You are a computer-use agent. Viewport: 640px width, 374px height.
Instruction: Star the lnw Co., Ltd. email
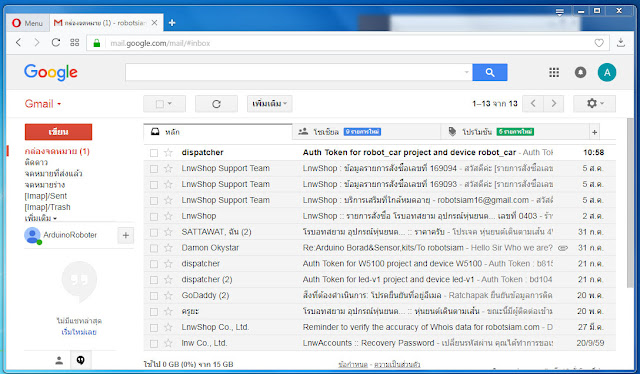[168, 344]
